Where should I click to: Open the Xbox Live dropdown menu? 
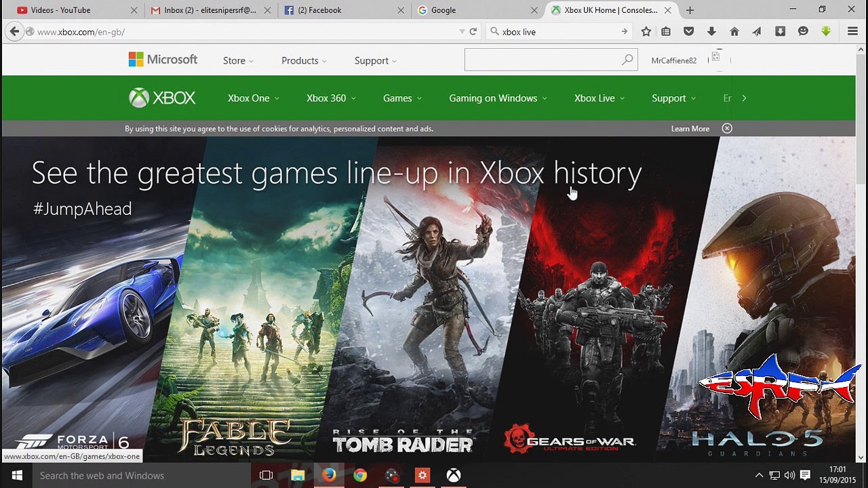click(x=599, y=98)
